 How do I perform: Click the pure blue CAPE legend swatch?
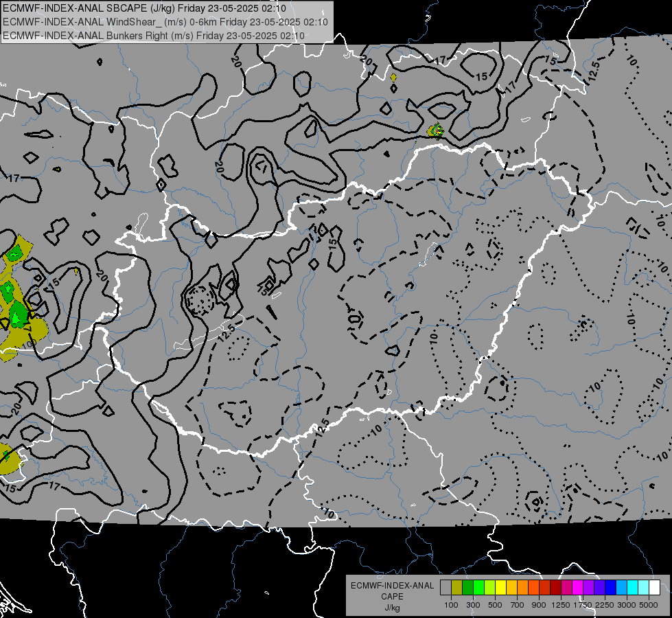tap(610, 588)
